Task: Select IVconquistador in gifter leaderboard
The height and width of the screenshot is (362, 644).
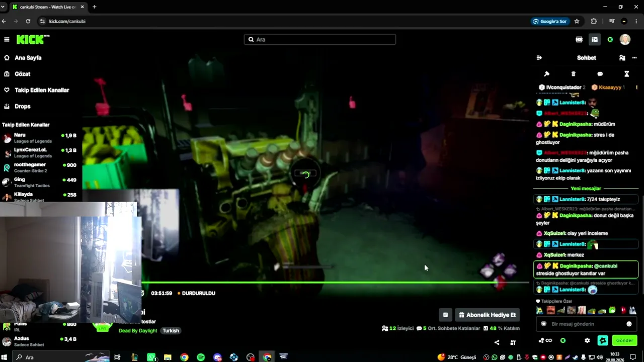Action: tap(561, 87)
